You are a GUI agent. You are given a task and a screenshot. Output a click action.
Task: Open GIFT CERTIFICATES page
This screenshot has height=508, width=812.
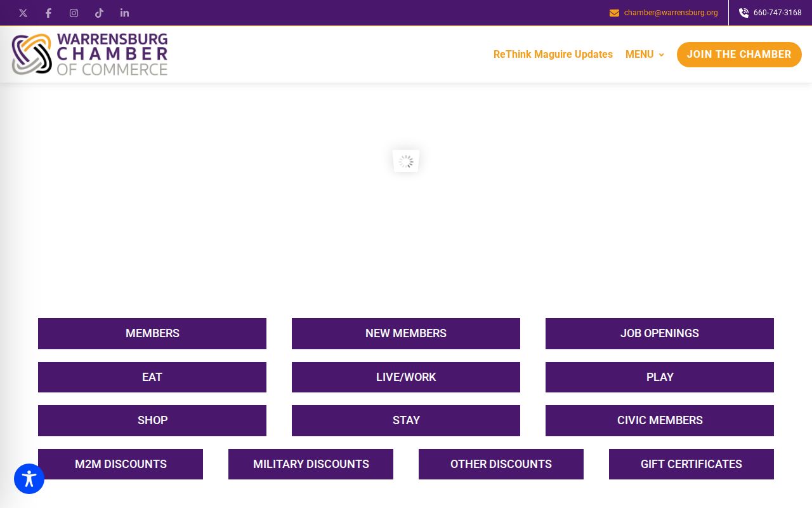coord(691,464)
